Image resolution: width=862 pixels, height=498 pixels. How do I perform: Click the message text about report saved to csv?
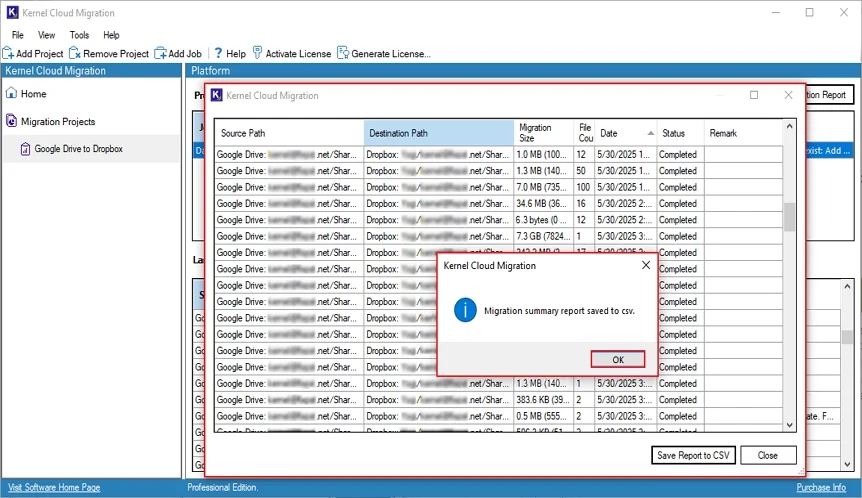coord(559,311)
